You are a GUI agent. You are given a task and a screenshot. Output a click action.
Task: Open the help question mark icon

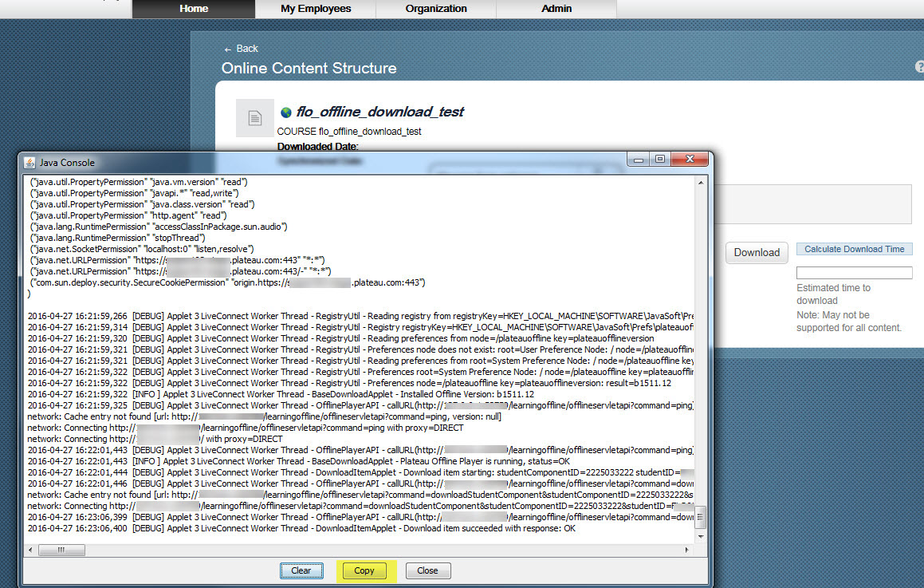(x=919, y=67)
